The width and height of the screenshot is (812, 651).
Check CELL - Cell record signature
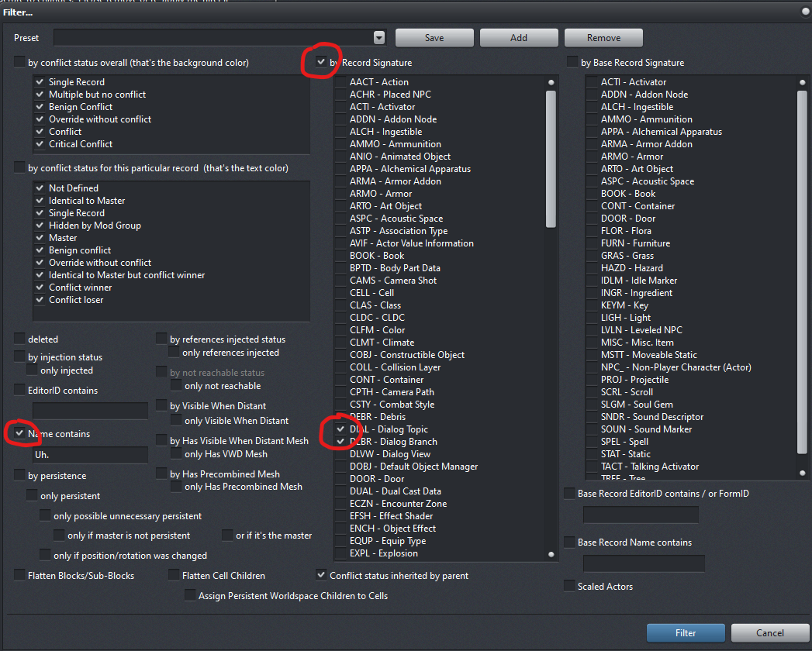tap(340, 292)
